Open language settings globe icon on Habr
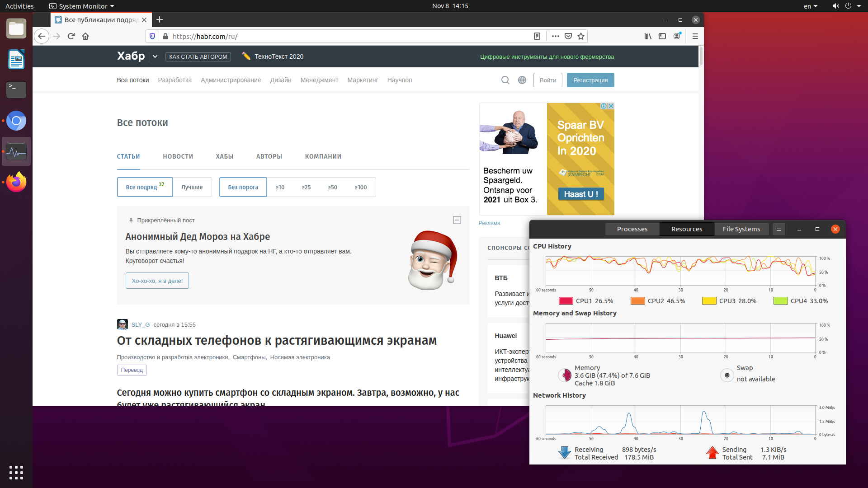The width and height of the screenshot is (868, 488). coord(522,80)
